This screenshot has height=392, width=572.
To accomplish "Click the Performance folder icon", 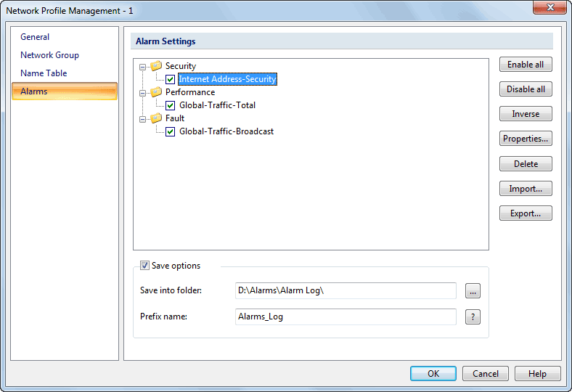I will click(x=156, y=92).
